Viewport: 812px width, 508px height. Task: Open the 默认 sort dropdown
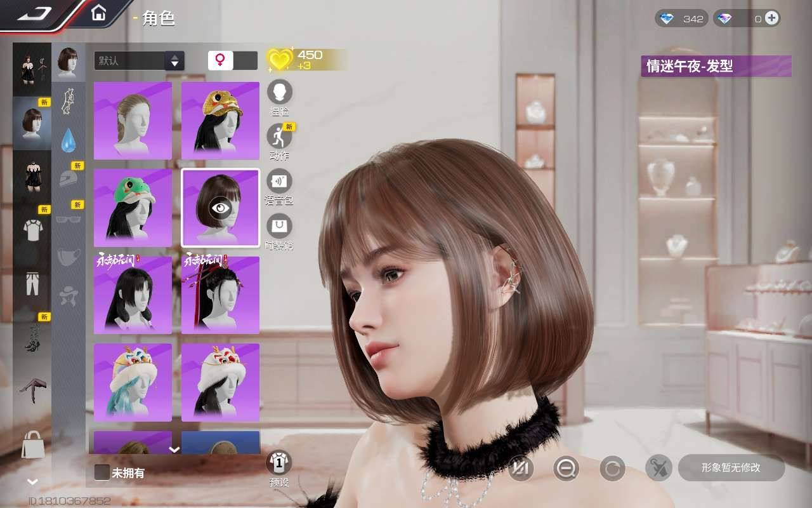(x=139, y=61)
